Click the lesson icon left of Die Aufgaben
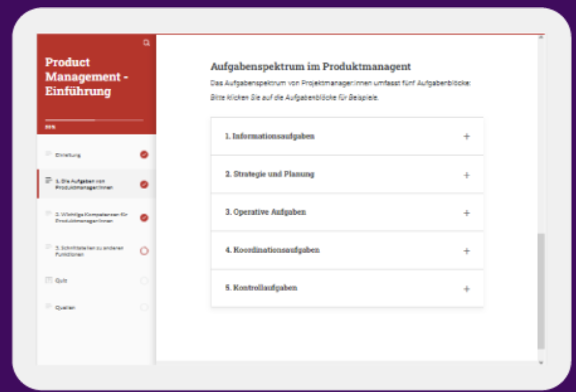The width and height of the screenshot is (576, 392). [48, 180]
